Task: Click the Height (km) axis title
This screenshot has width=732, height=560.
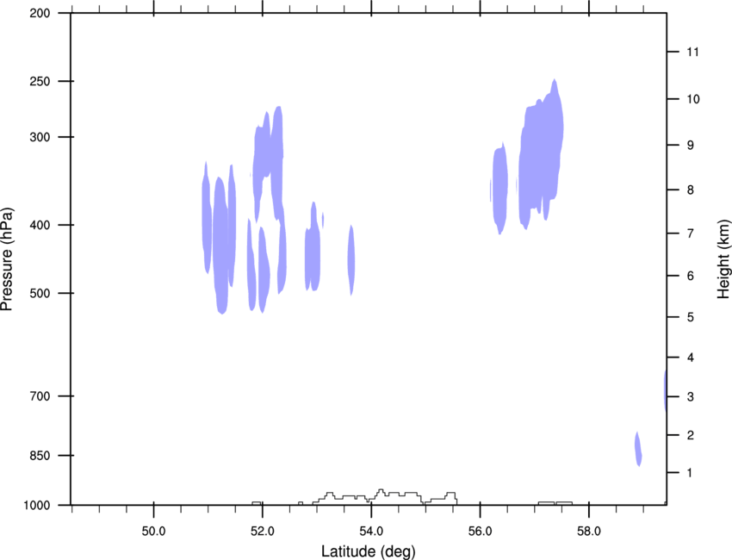Action: coord(723,258)
